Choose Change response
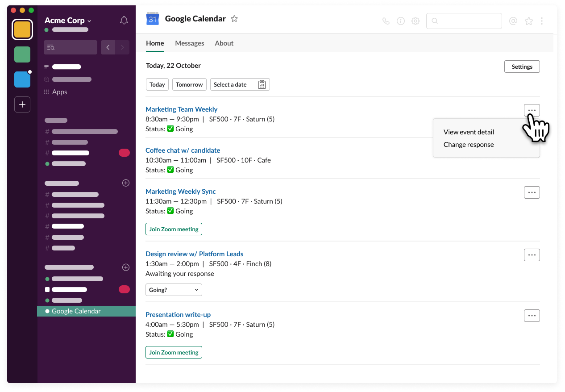This screenshot has height=392, width=565. (469, 145)
